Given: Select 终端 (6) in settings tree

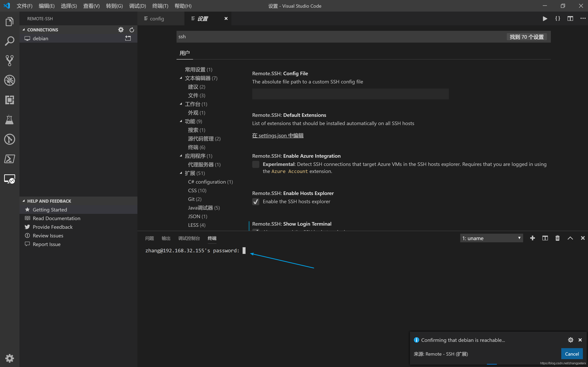Looking at the screenshot, I should (196, 147).
